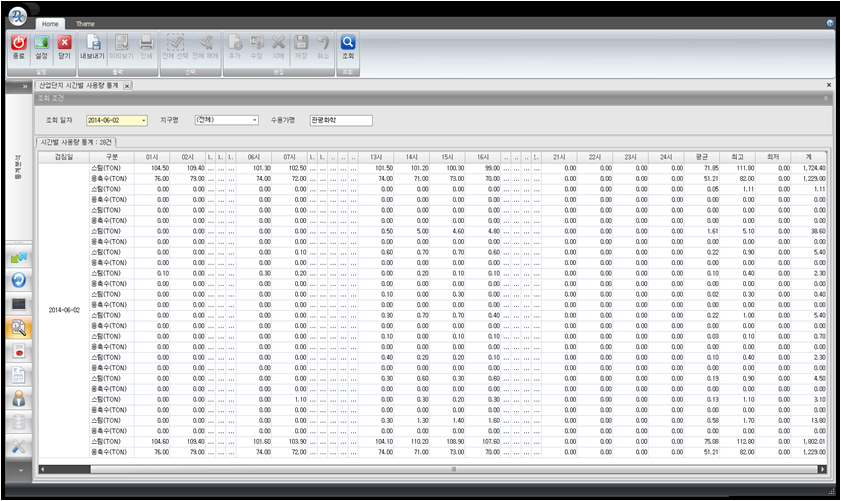The image size is (841, 501).
Task: Run the 조회 (Search) magnifier button
Action: click(348, 46)
